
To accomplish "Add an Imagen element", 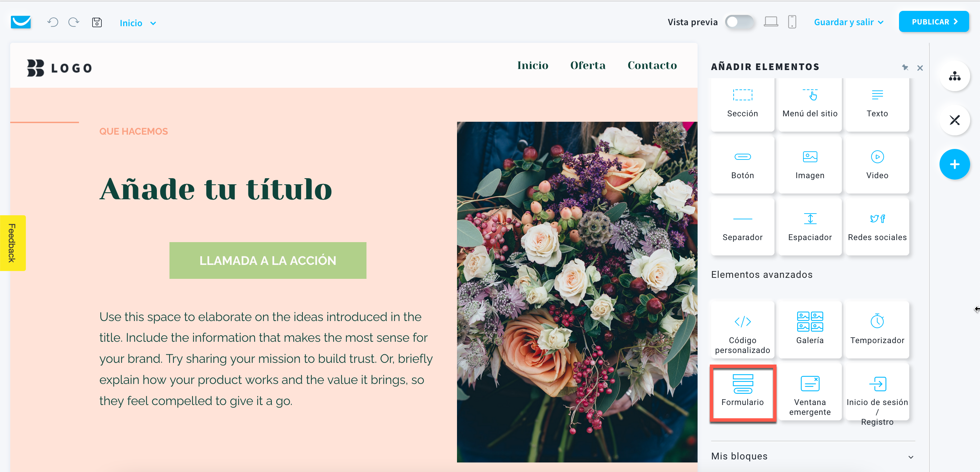I will point(810,165).
